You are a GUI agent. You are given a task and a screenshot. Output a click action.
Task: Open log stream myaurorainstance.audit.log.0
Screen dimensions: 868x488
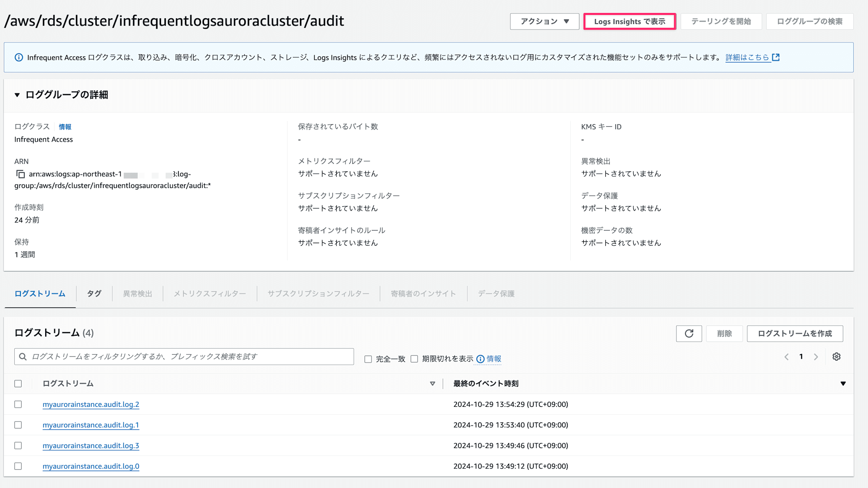(x=91, y=466)
